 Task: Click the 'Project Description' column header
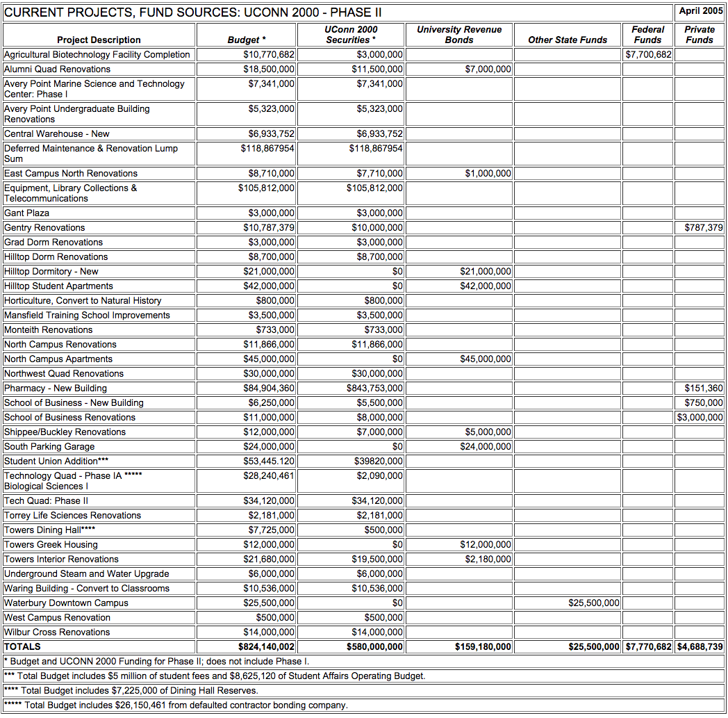click(99, 40)
